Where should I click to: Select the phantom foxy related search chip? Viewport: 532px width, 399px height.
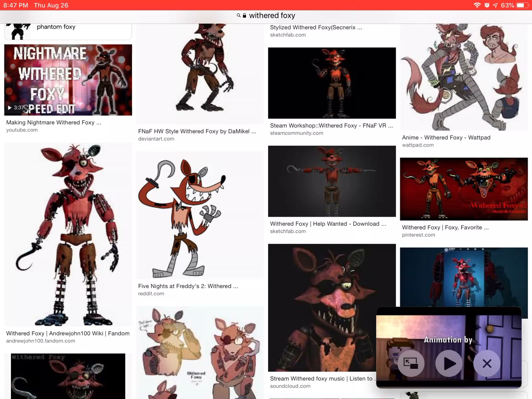tap(68, 31)
